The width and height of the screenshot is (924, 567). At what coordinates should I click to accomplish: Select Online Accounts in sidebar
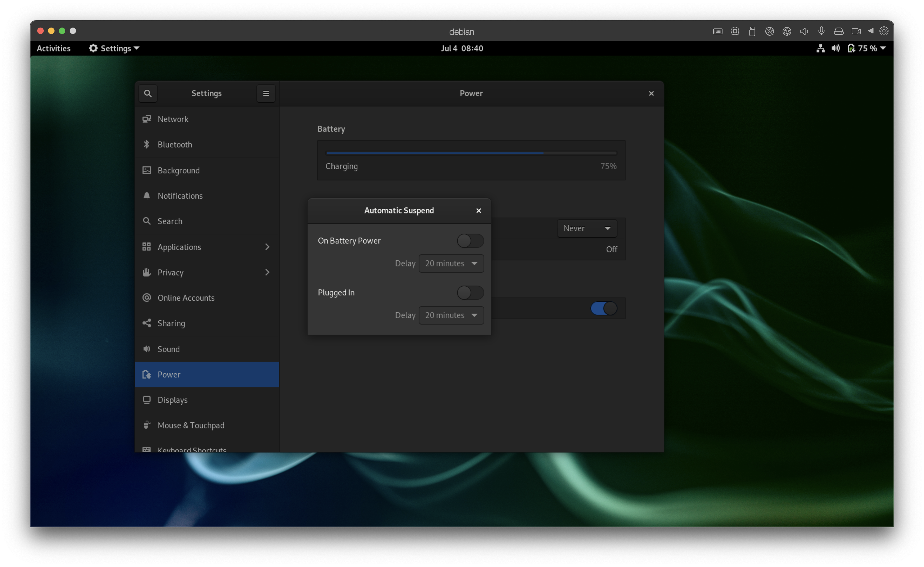pos(207,298)
